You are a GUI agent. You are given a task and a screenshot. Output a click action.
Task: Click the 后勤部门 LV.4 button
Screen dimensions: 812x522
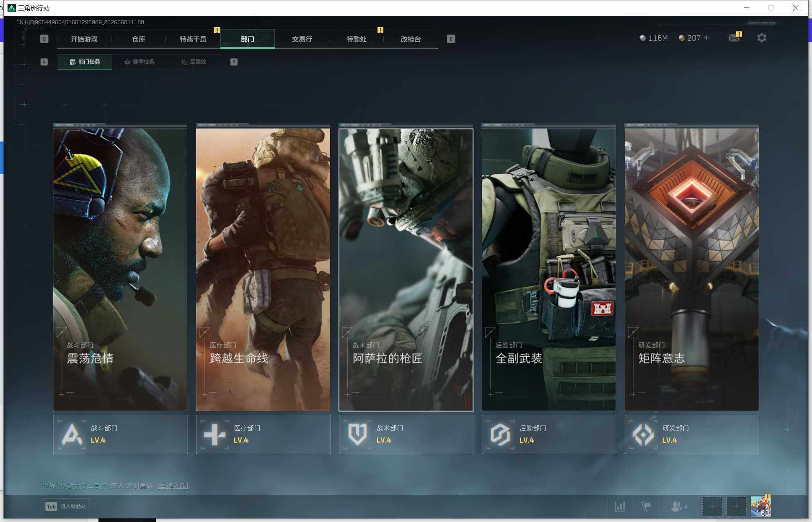549,435
